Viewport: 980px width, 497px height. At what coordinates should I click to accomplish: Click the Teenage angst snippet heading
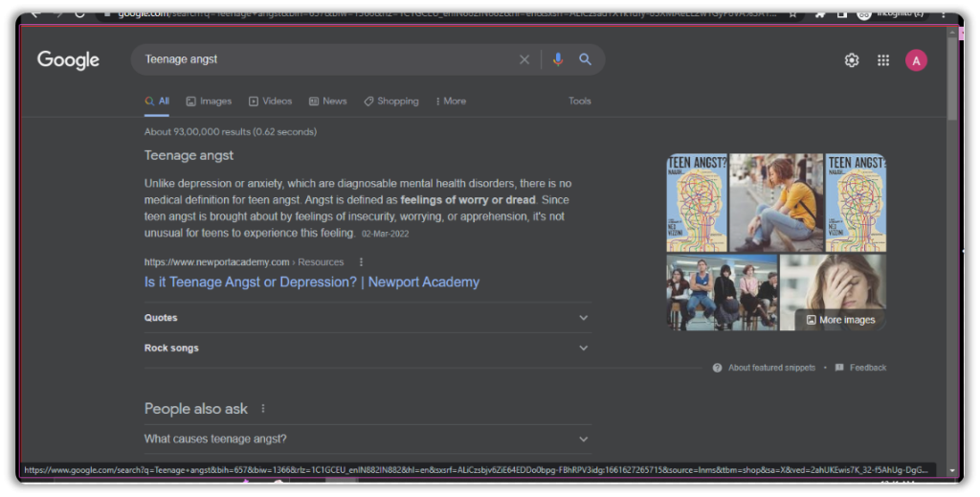189,155
